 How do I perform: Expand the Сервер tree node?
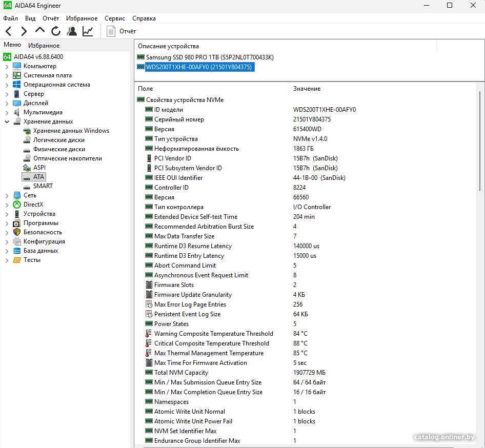(7, 94)
